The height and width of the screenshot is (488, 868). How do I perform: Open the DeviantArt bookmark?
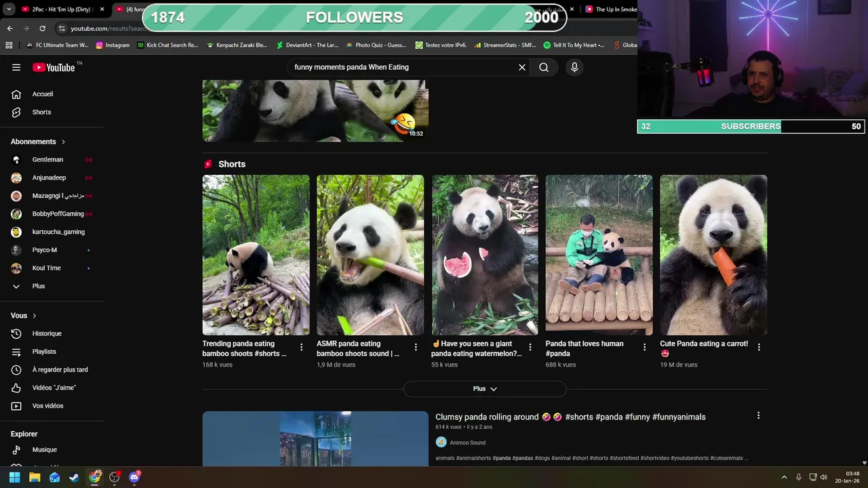(307, 45)
